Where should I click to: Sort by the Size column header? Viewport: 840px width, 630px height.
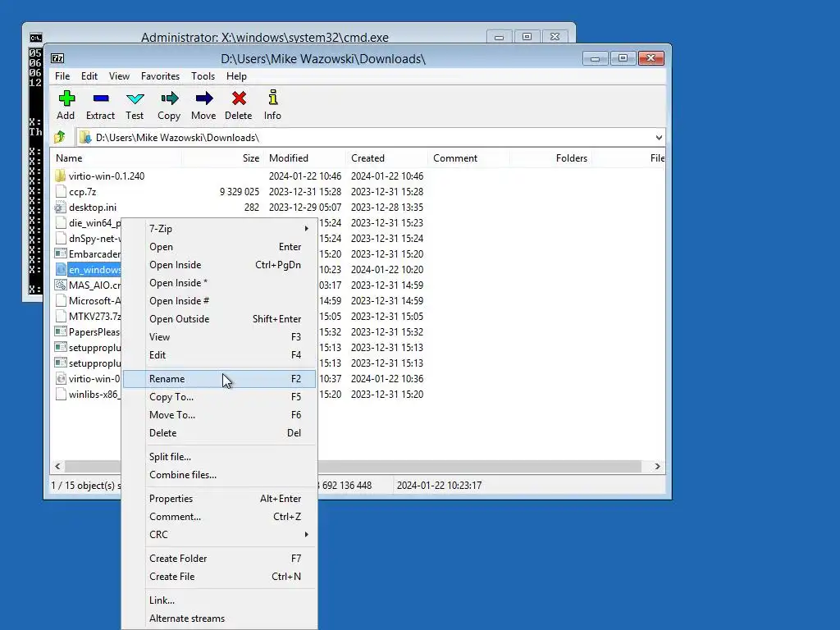(x=222, y=158)
